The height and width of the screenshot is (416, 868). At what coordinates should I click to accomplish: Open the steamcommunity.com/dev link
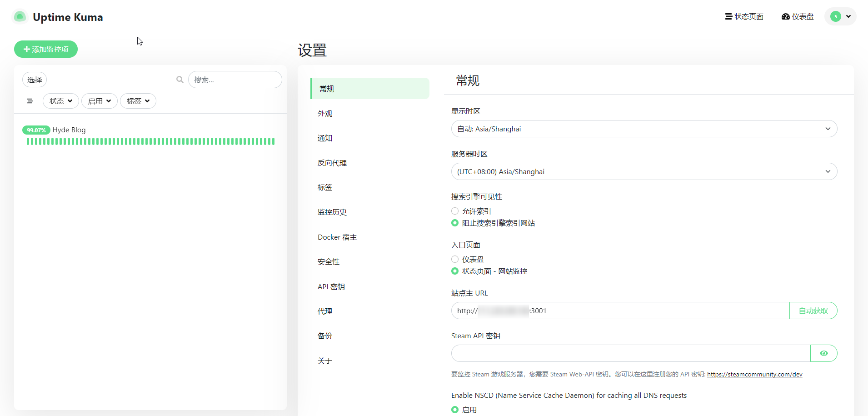tap(755, 374)
